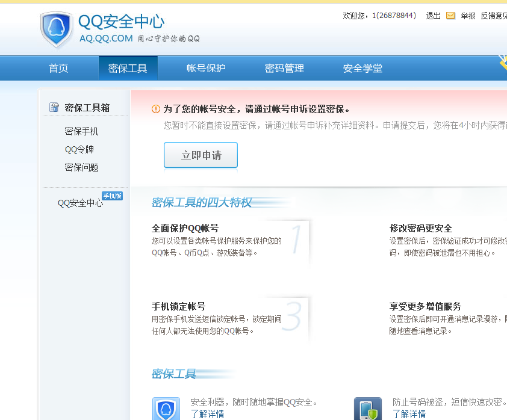The image size is (507, 420).
Task: Open QQ安全中心 sidebar link
Action: tap(81, 203)
